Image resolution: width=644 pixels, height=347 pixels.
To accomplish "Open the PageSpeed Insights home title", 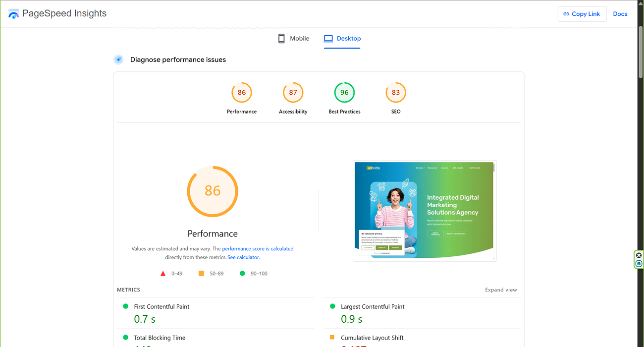I will pyautogui.click(x=64, y=13).
